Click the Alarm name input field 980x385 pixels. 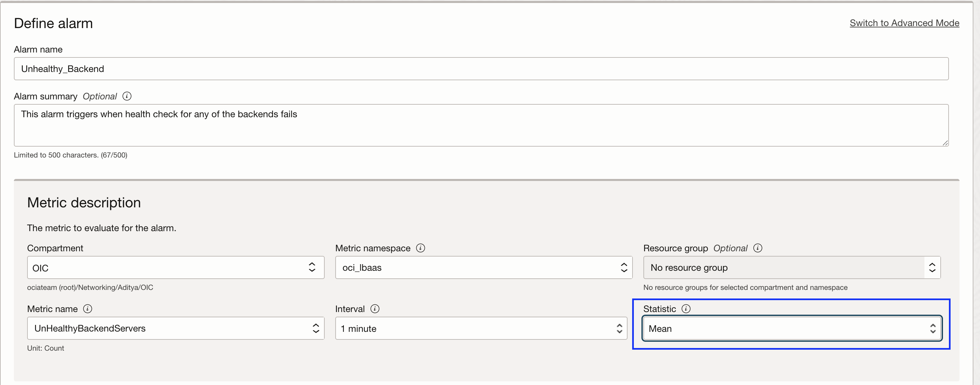481,69
